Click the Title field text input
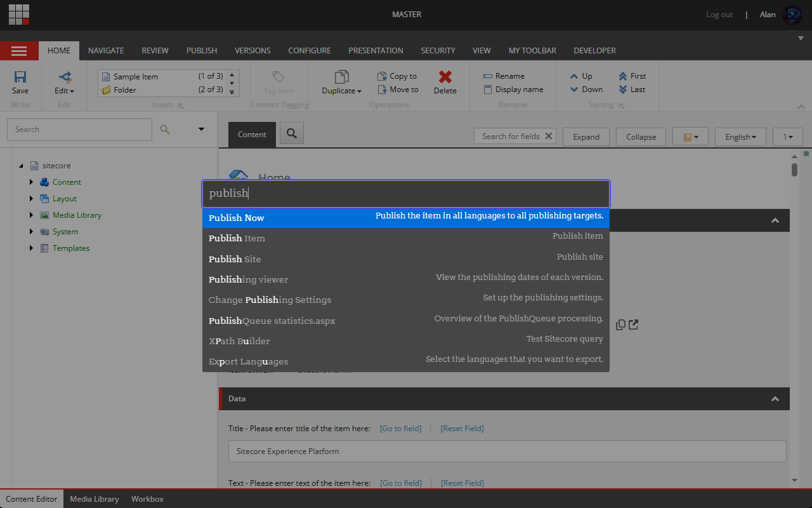812x508 pixels. coord(507,451)
